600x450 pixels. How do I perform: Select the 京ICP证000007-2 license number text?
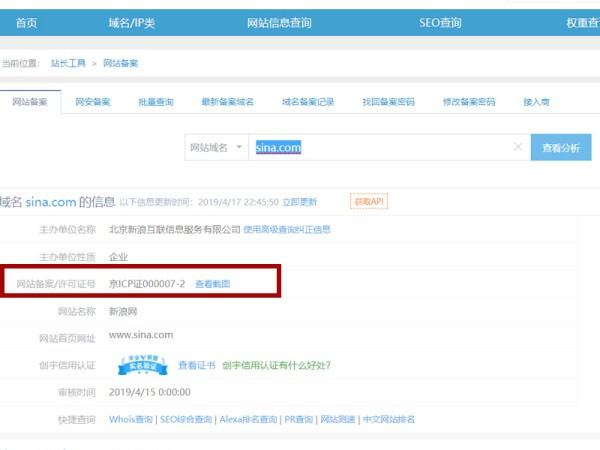point(147,284)
